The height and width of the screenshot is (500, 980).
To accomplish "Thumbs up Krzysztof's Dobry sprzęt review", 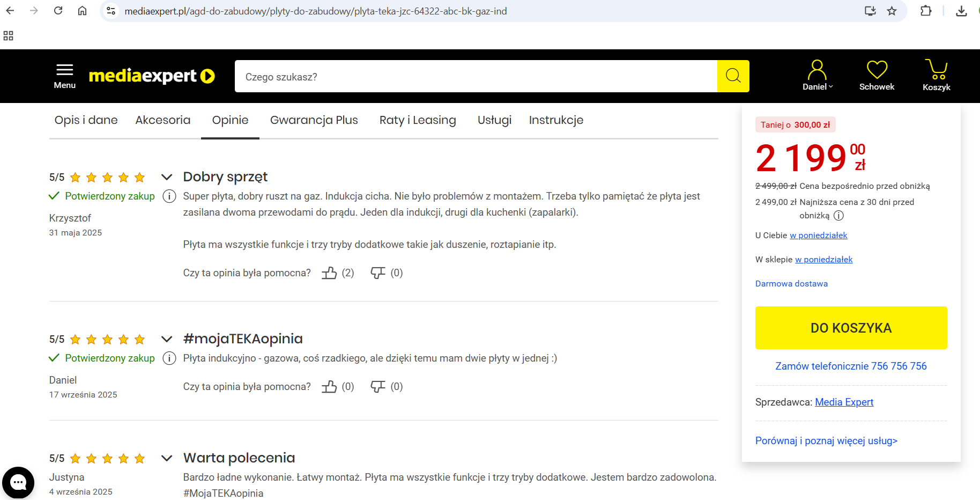I will coord(329,273).
